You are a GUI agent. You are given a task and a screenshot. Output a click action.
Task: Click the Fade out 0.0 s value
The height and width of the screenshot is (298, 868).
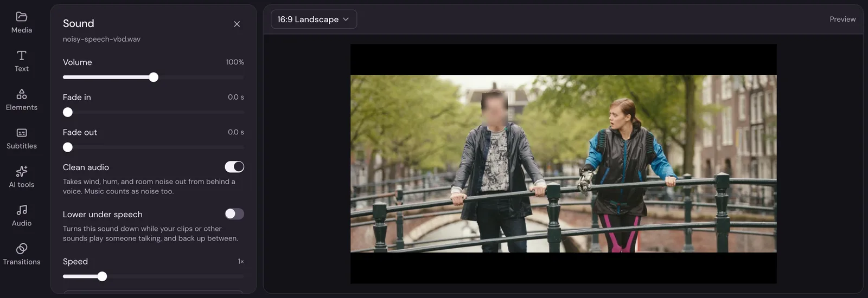click(236, 132)
